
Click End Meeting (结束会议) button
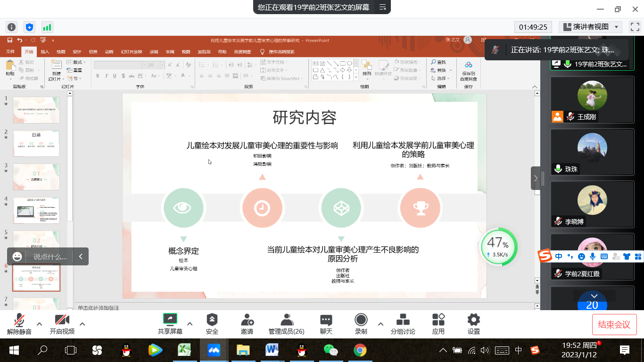(614, 324)
